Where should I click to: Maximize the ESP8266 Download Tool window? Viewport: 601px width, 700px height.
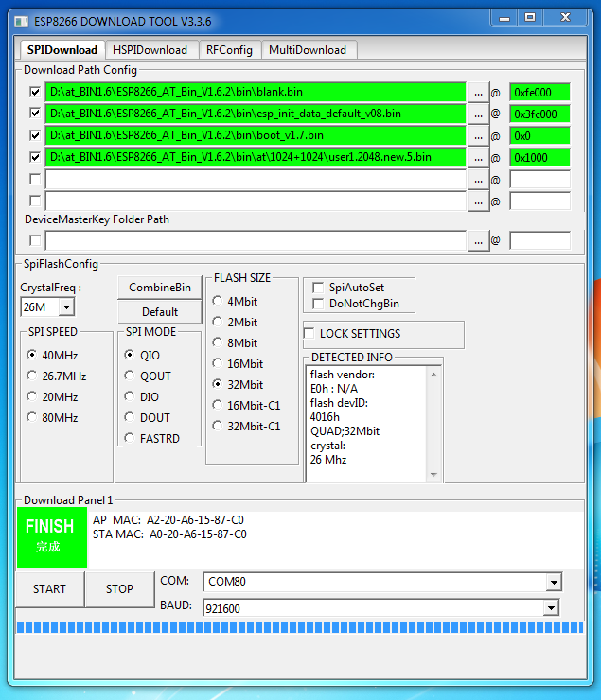coord(530,18)
